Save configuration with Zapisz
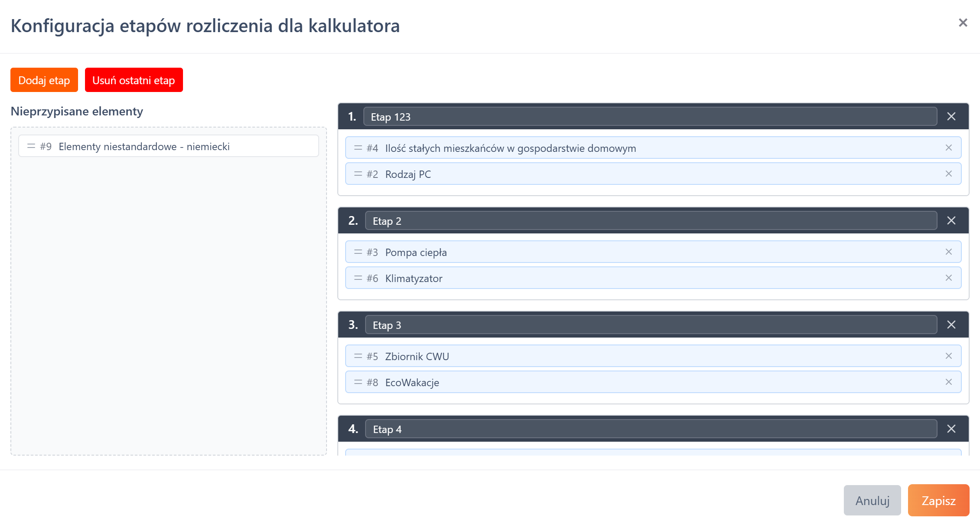980x525 pixels. [938, 500]
